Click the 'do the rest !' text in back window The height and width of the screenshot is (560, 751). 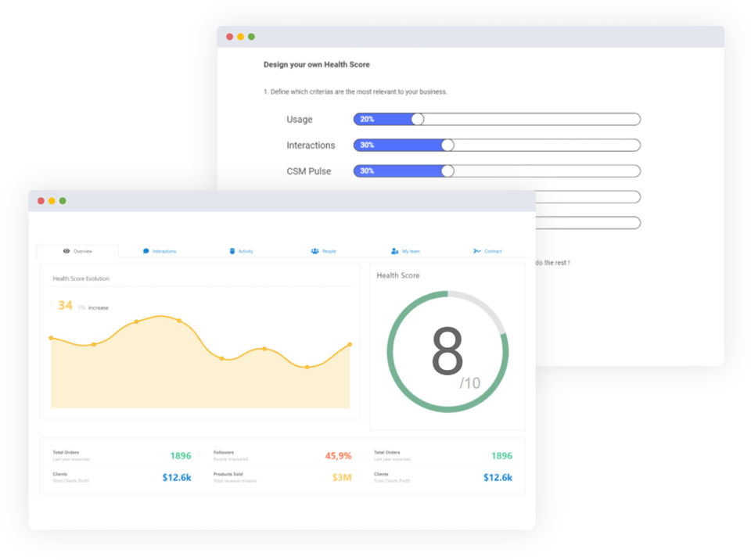553,263
